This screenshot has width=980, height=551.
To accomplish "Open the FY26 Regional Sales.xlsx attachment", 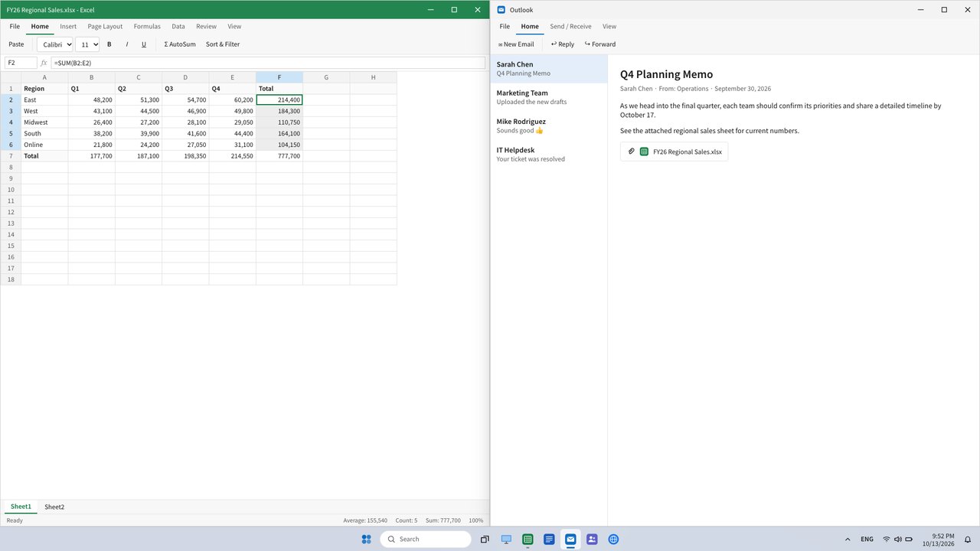I will [675, 152].
